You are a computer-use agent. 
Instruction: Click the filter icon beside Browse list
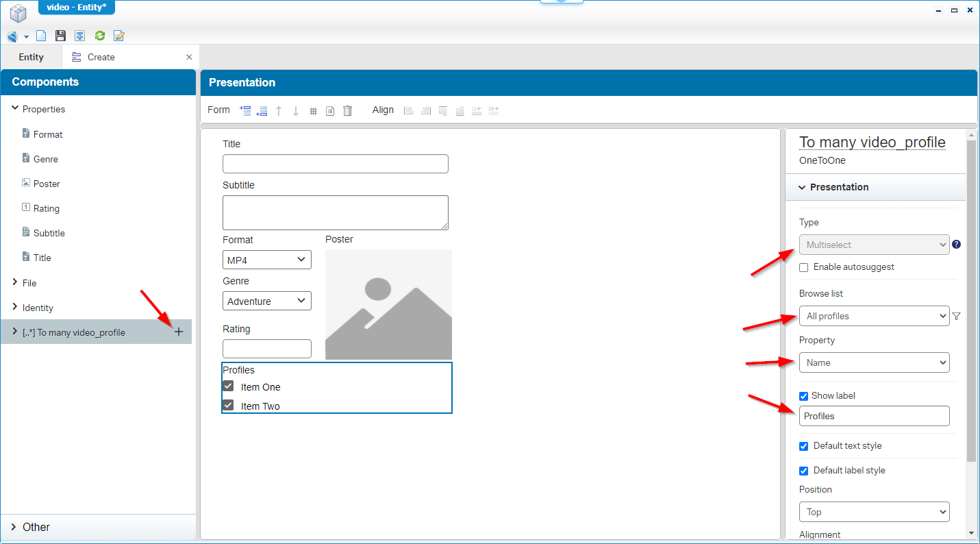coord(957,316)
